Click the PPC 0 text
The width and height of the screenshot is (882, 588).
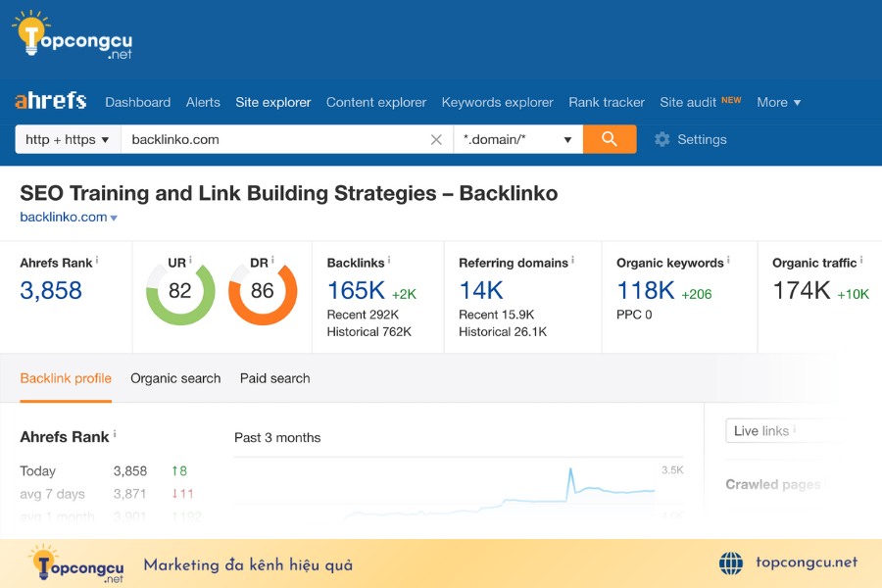634,315
